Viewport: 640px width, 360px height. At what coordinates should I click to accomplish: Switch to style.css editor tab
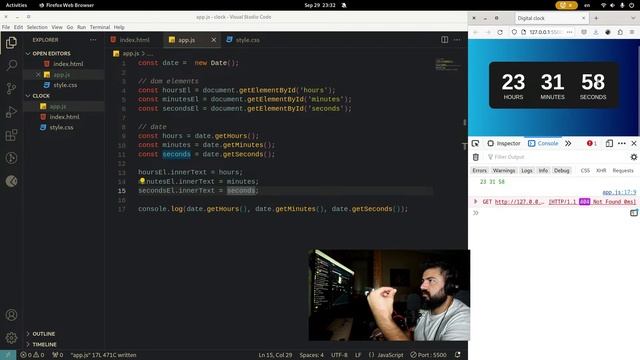coord(247,40)
